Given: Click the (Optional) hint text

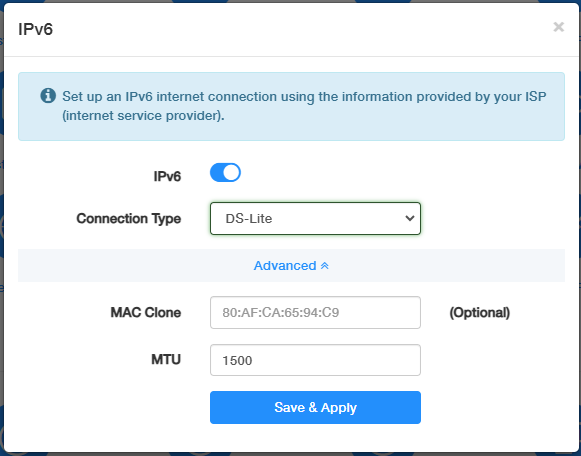Looking at the screenshot, I should coord(480,313).
